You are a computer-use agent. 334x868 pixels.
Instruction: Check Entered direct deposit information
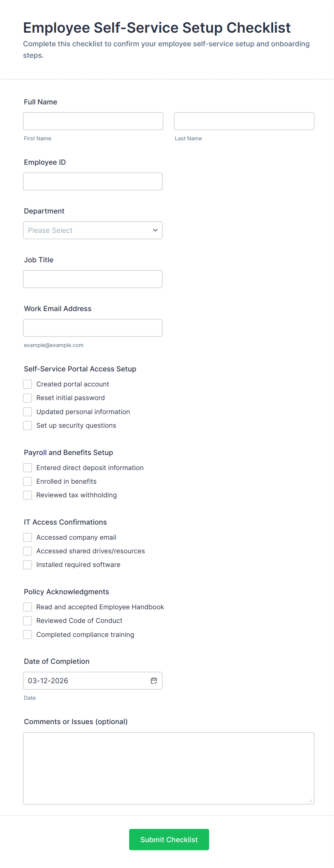pos(28,468)
